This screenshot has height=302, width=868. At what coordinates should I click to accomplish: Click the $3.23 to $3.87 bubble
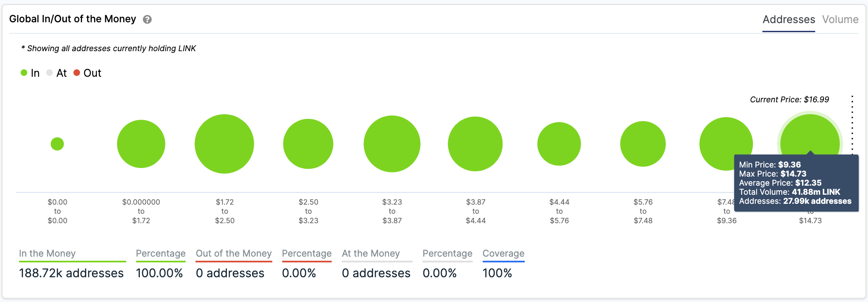point(392,144)
